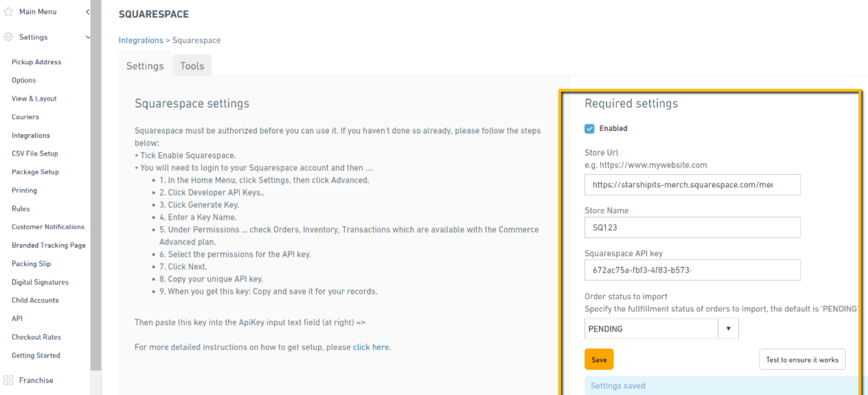Open Getting Started page
The image size is (868, 395).
coord(36,355)
